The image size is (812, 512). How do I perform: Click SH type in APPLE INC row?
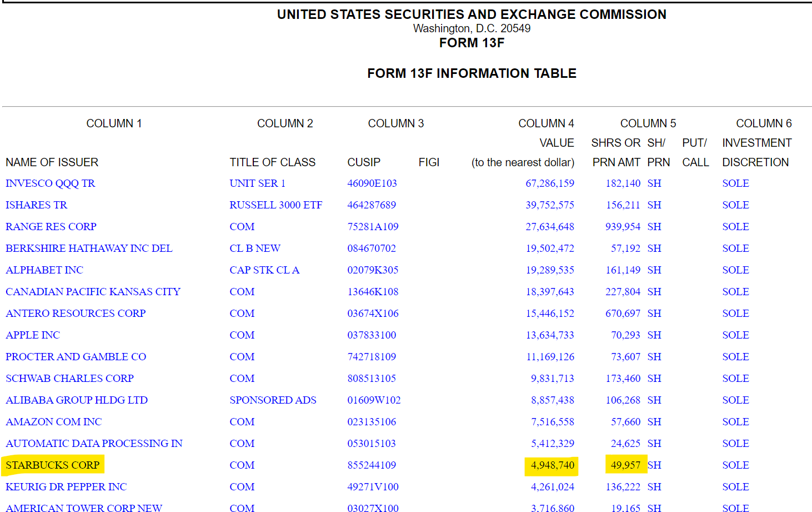point(654,335)
